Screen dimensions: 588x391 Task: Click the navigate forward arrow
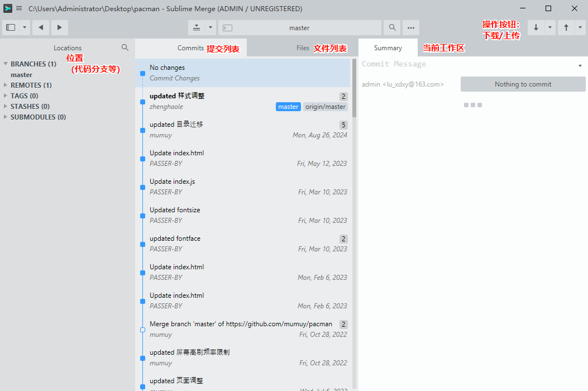pos(60,27)
